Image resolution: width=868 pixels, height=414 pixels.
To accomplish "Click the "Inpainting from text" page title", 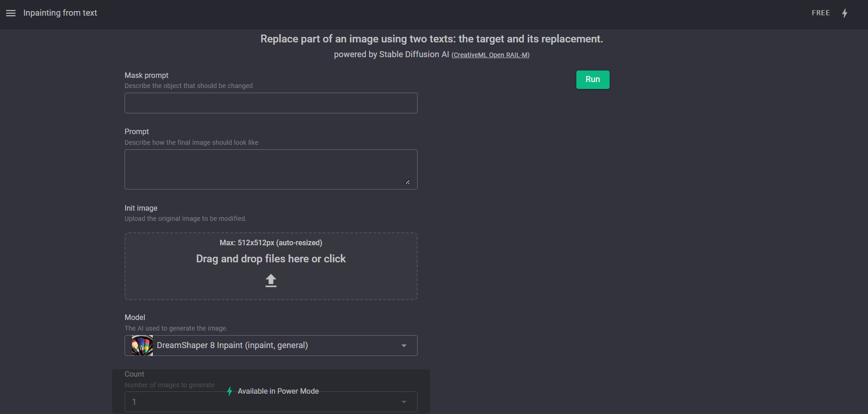I will tap(60, 13).
